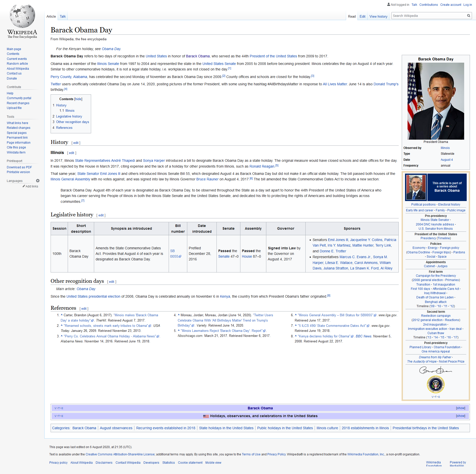Open language settings gear icon
476x474 pixels.
[38, 181]
